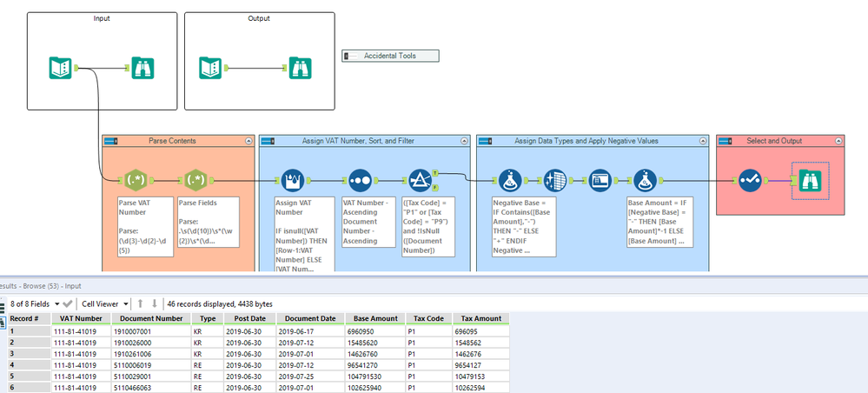Jump to next record with down arrow

(155, 303)
